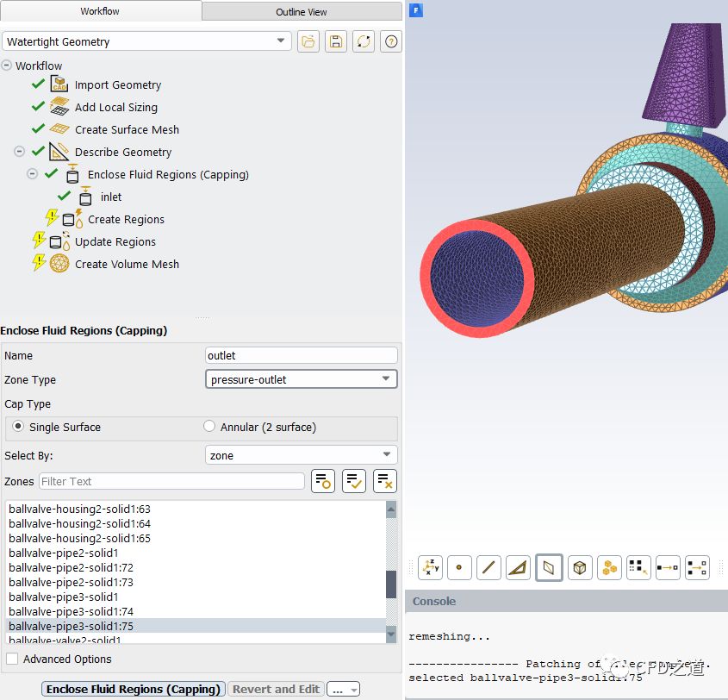Open a saved workflow with the folder icon

click(x=308, y=41)
